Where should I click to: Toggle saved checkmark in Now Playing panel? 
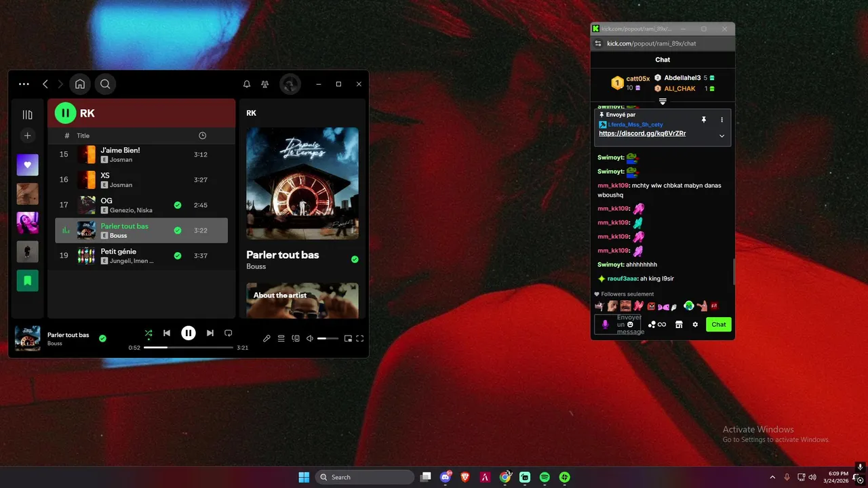355,259
